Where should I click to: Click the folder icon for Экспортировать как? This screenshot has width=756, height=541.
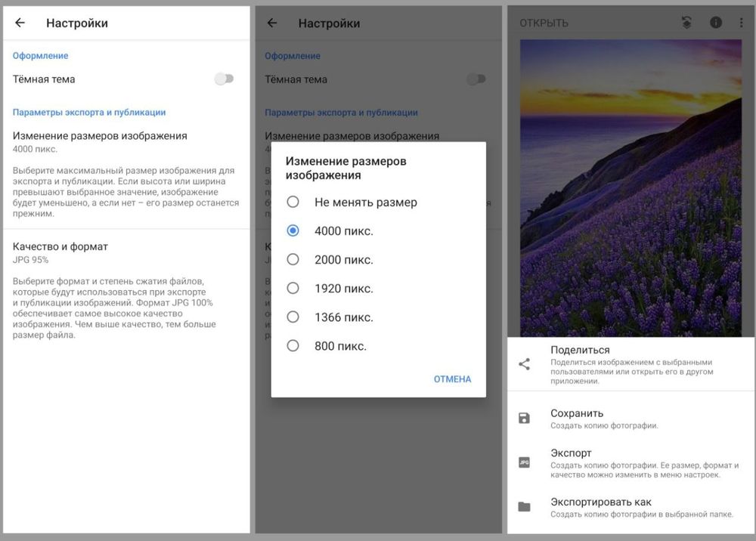(524, 507)
